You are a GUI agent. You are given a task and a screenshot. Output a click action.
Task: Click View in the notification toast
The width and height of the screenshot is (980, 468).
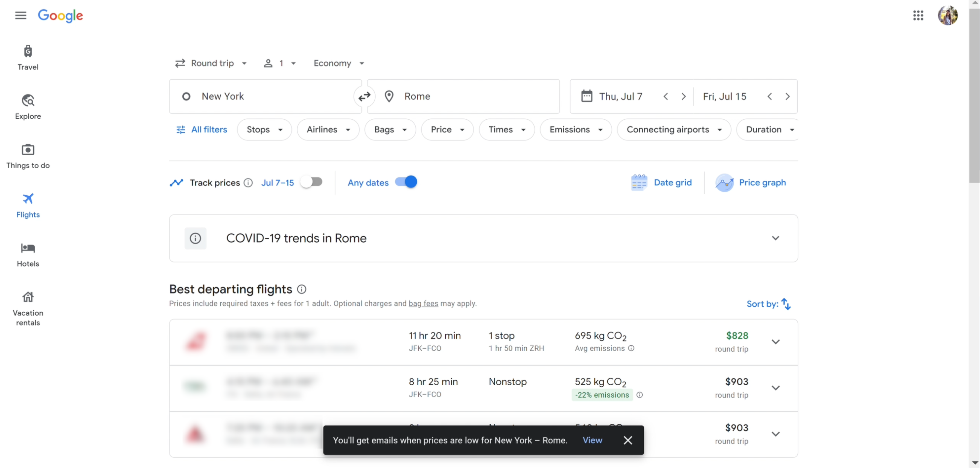pos(592,440)
